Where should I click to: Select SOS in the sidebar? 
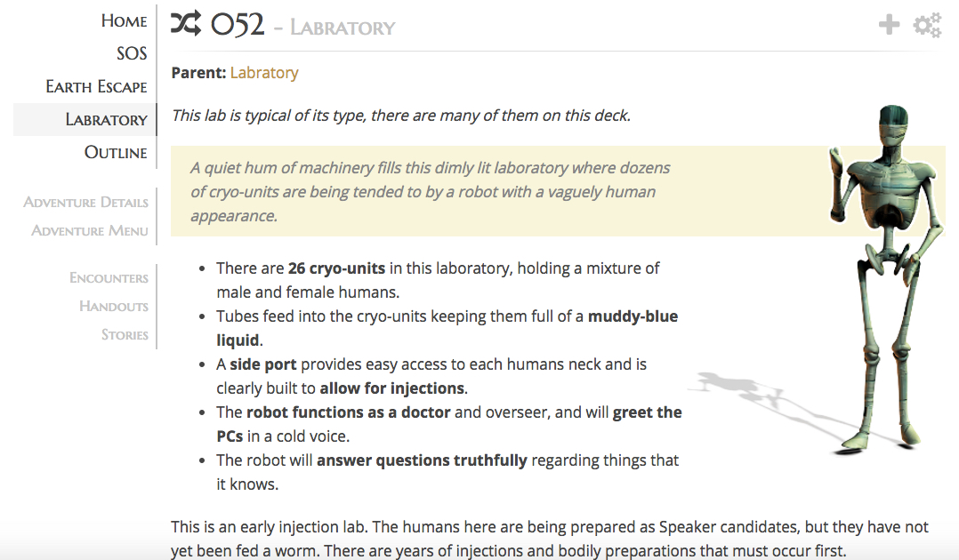click(132, 53)
